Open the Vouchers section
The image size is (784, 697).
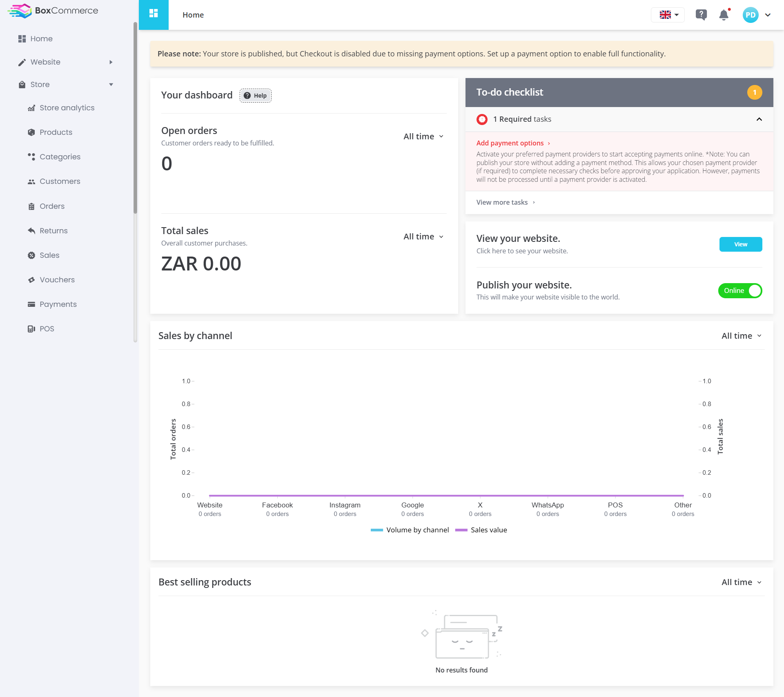(x=57, y=280)
